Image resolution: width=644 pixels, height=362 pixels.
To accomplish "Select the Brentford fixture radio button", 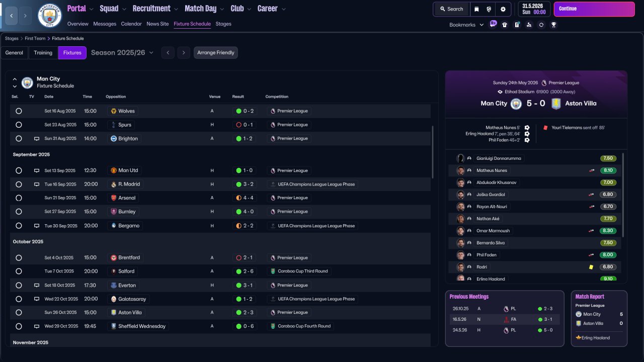I will pos(19,258).
